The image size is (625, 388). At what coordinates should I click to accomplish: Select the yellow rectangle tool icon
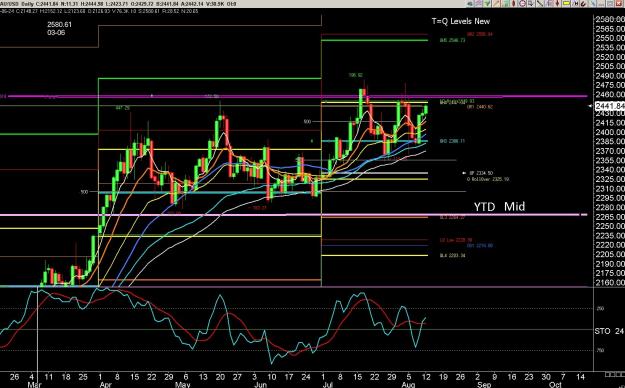pyautogui.click(x=566, y=4)
